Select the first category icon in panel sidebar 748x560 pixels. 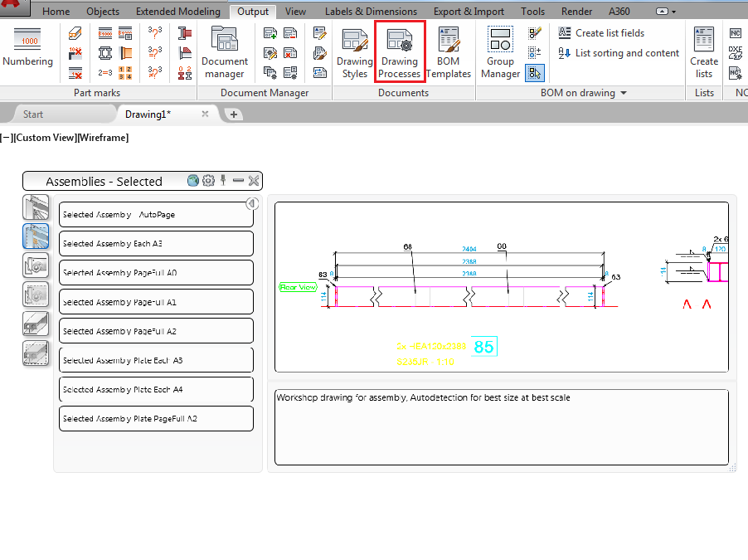pyautogui.click(x=36, y=207)
